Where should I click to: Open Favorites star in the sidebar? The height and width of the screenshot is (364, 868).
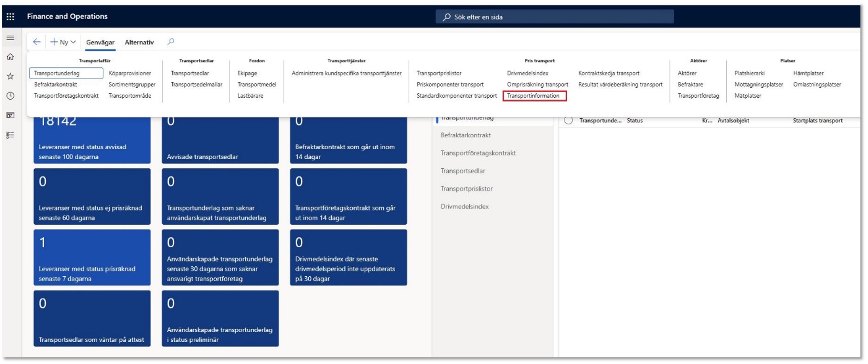pos(10,76)
